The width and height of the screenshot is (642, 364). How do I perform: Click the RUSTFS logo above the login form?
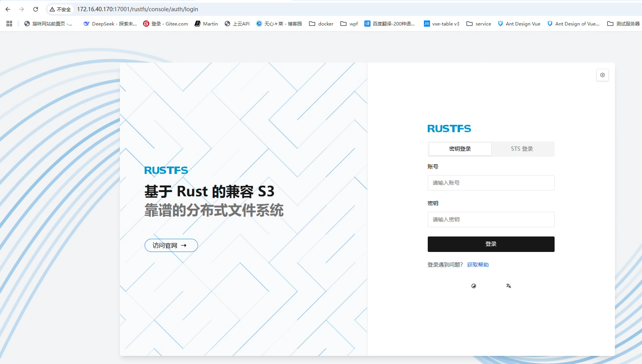click(449, 129)
